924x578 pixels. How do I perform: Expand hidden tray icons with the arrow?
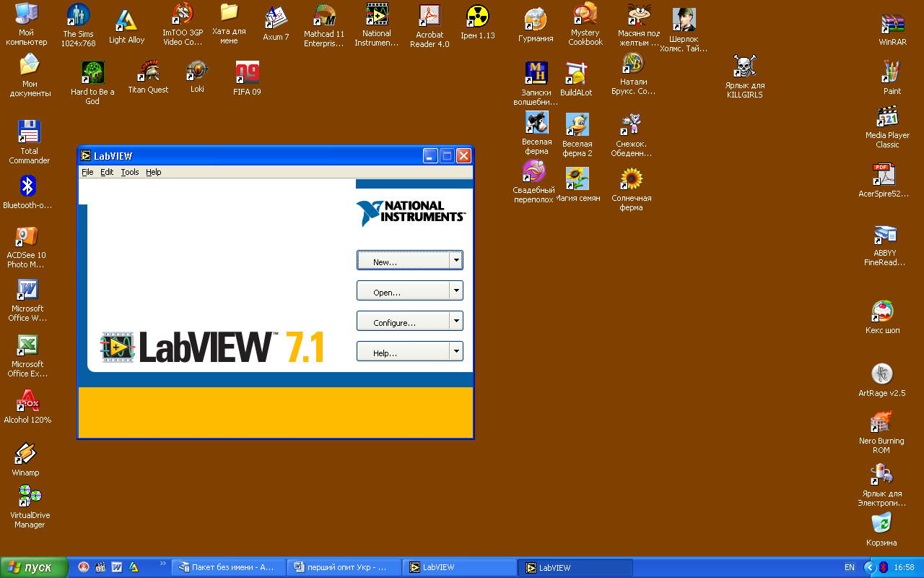pos(870,568)
